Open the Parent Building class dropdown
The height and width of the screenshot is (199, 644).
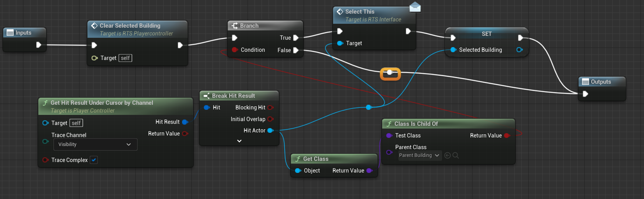[x=419, y=155]
